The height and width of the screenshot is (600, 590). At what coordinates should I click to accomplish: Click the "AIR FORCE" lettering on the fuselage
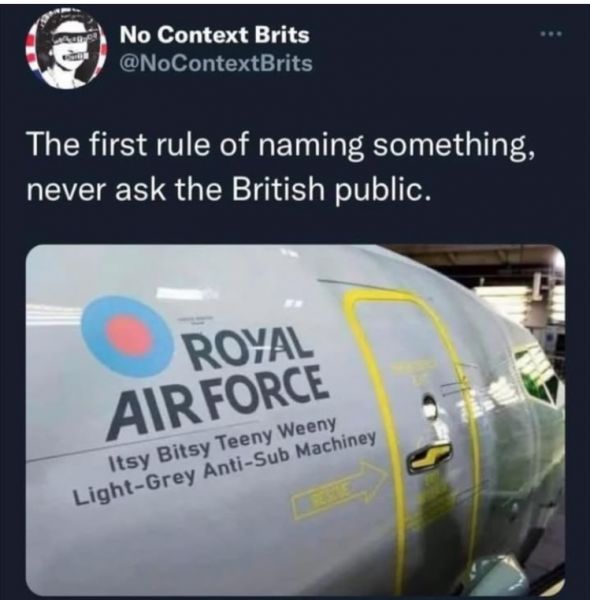pos(218,400)
